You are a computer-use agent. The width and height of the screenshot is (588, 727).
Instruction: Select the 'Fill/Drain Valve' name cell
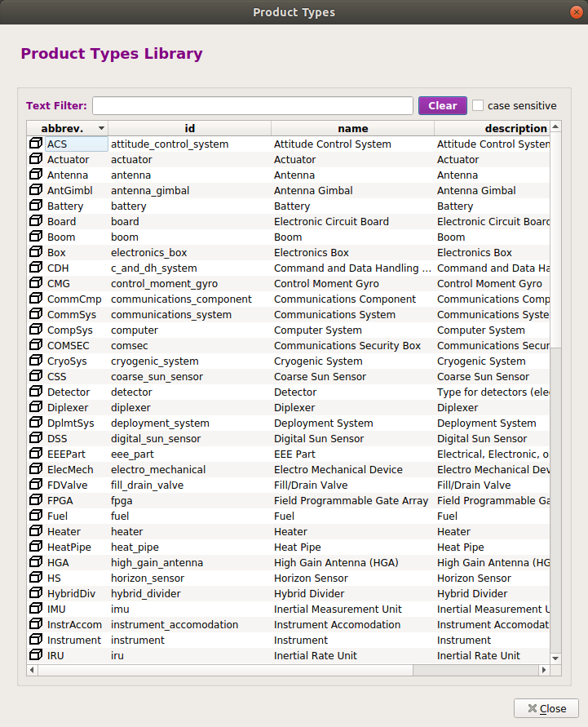click(x=352, y=485)
